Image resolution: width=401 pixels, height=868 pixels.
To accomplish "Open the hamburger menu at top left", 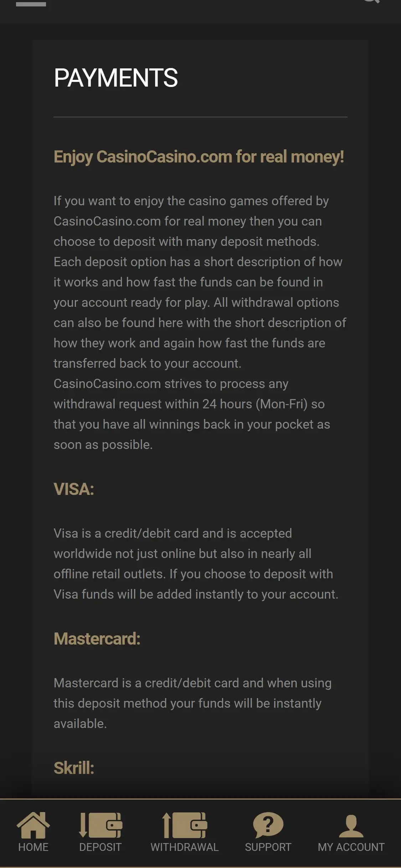I will pyautogui.click(x=31, y=4).
